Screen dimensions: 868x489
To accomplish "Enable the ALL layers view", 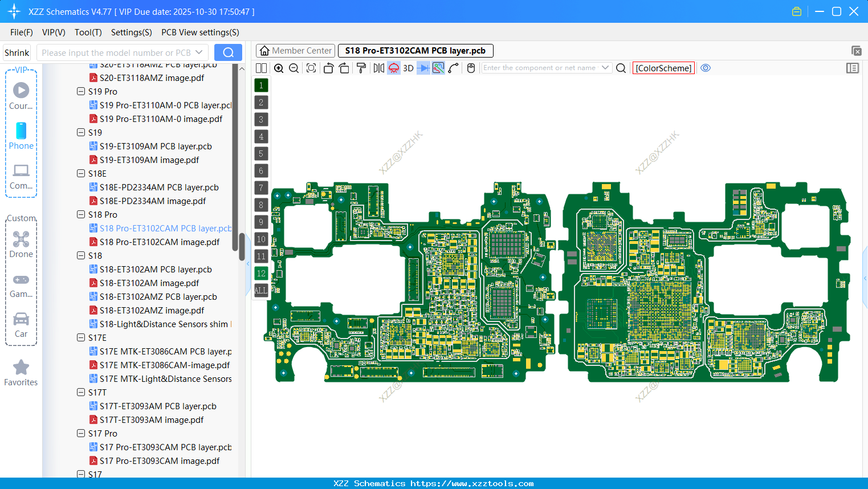I will click(x=261, y=291).
